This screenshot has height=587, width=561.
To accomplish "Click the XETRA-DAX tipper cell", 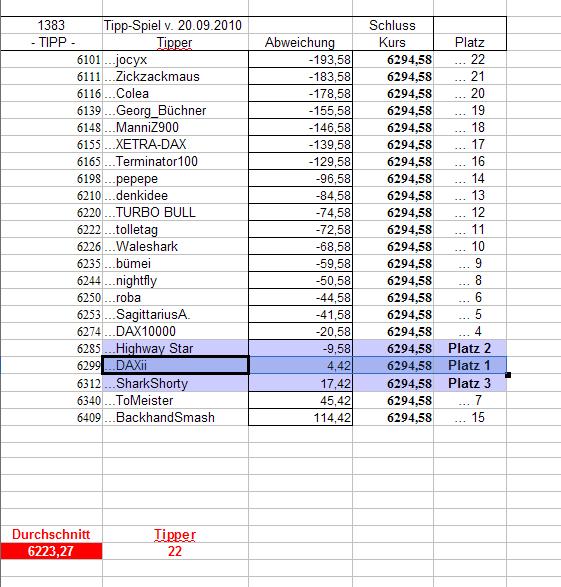I will point(175,145).
